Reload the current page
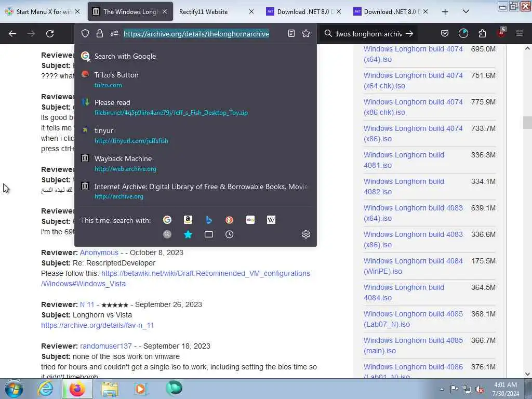Screen dimensions: 532x399 tap(50, 34)
